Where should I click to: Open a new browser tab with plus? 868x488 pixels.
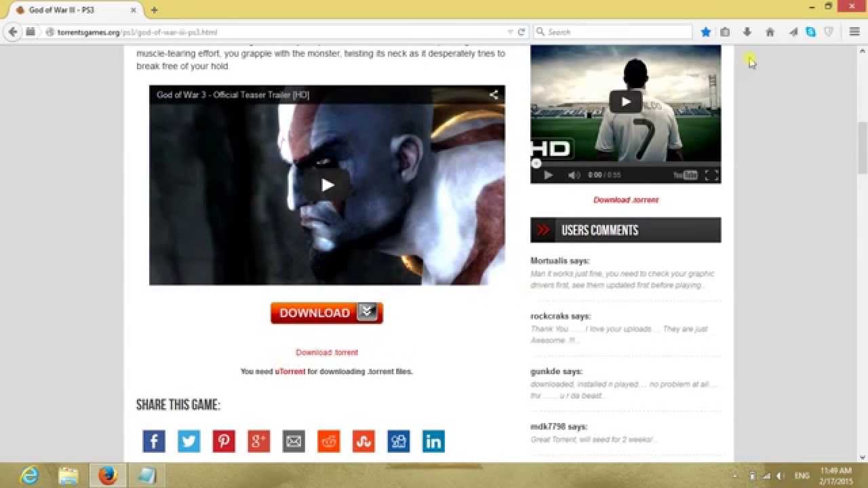tap(154, 10)
